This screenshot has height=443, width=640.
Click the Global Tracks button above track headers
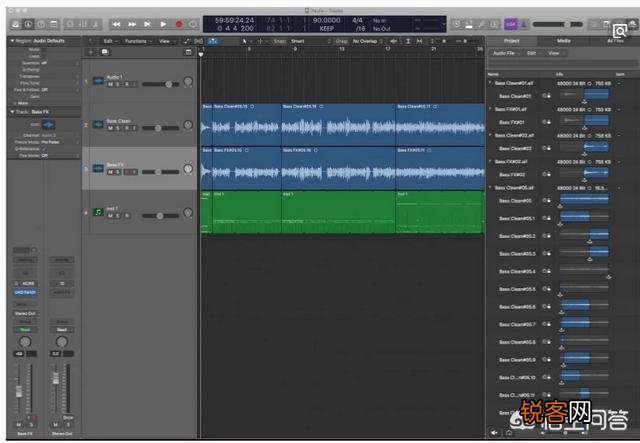pos(188,52)
